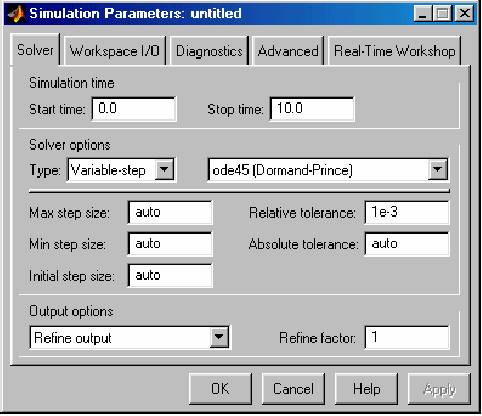The width and height of the screenshot is (482, 416).
Task: Click the MATLAB icon in title bar
Action: point(16,14)
